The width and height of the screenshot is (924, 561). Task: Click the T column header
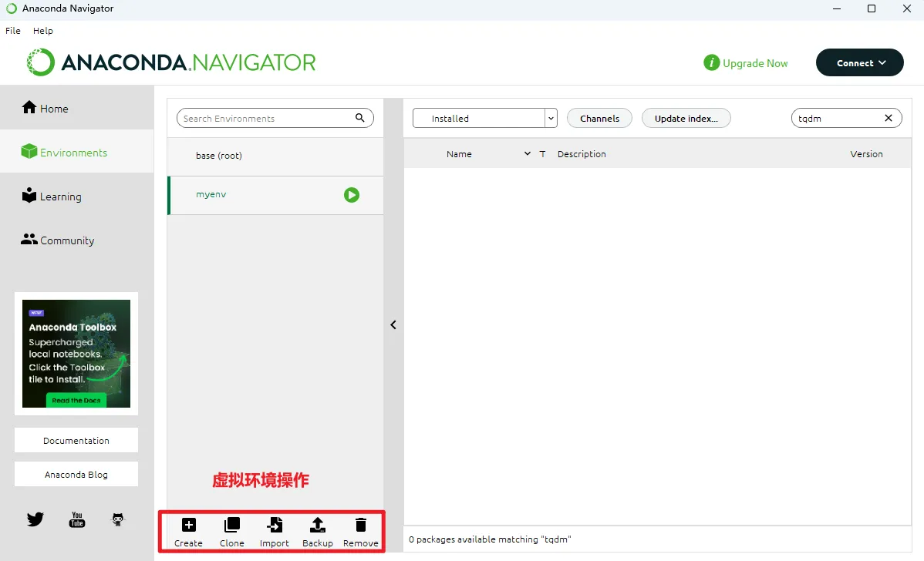pos(543,153)
